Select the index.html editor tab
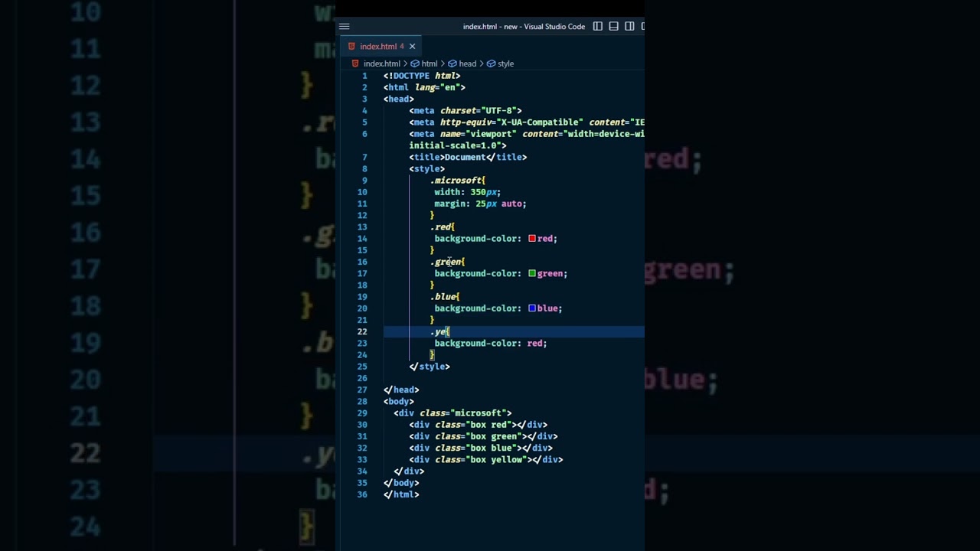The width and height of the screenshot is (980, 551). tap(379, 46)
